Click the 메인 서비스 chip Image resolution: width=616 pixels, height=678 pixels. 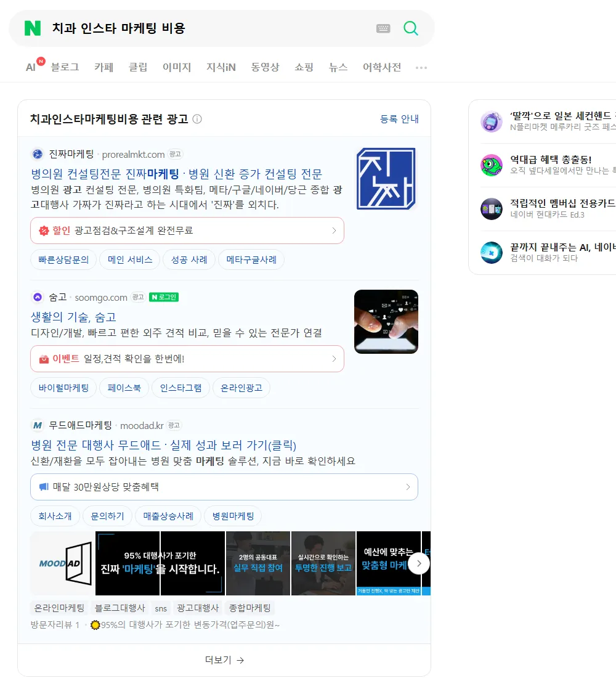pyautogui.click(x=130, y=260)
